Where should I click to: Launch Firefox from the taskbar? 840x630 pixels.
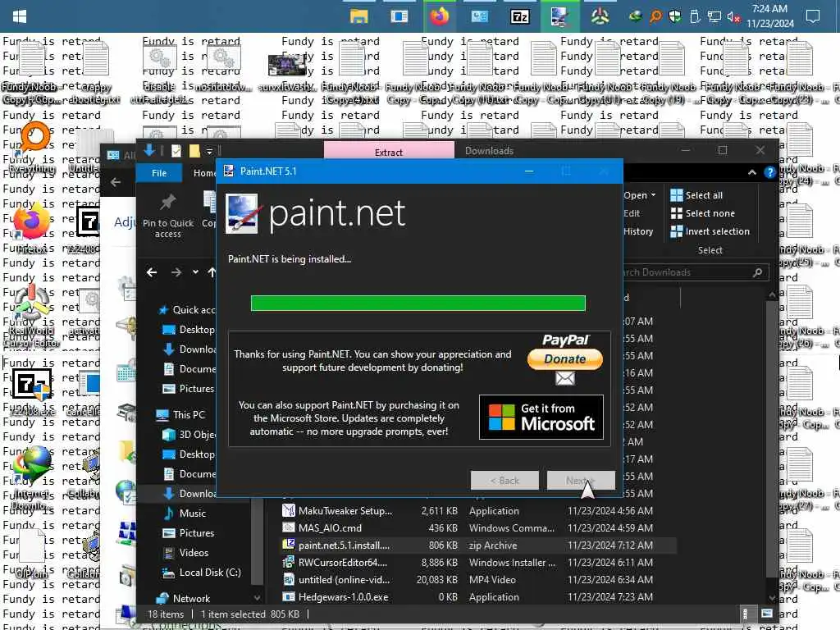point(439,16)
